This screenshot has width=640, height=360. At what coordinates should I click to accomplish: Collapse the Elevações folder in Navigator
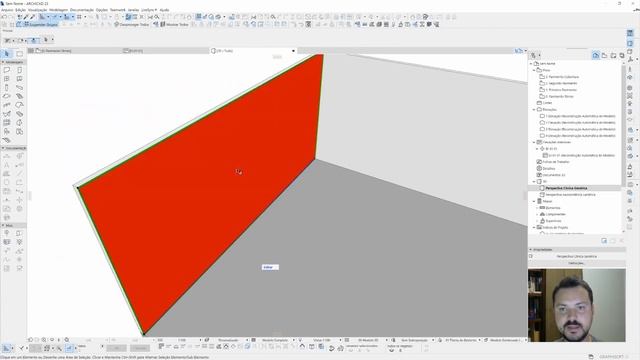534,109
